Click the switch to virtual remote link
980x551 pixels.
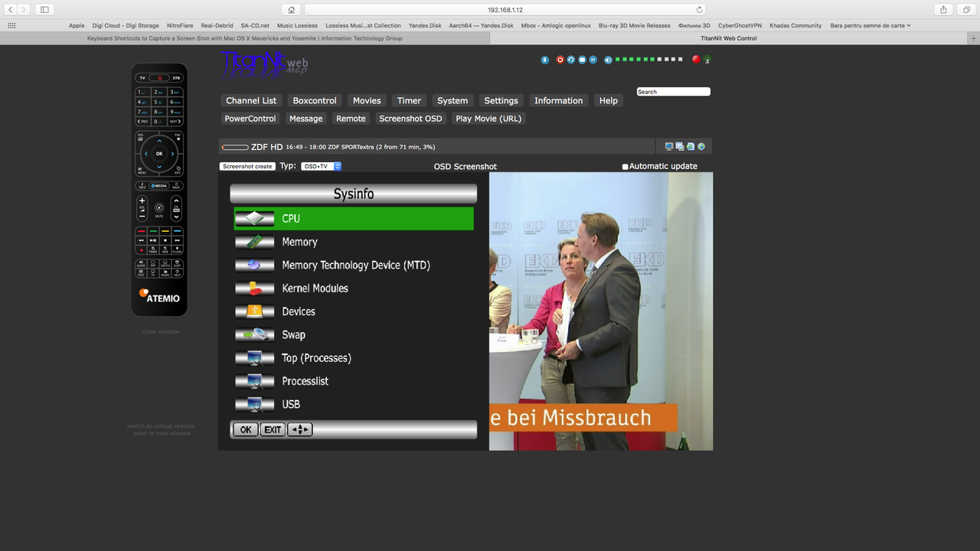tap(161, 426)
